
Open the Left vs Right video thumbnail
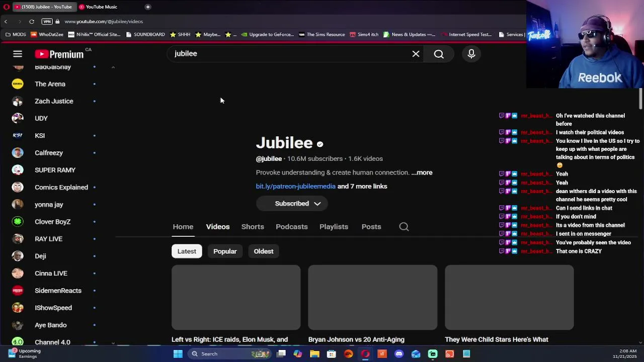236,298
